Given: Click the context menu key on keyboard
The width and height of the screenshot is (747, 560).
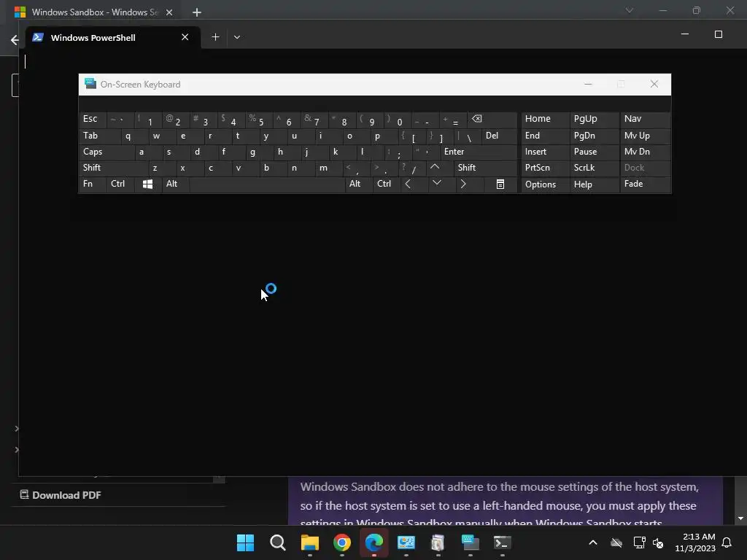Looking at the screenshot, I should click(x=500, y=184).
